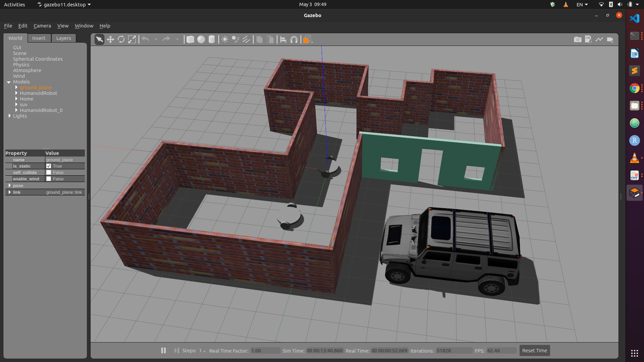The image size is (644, 362).
Task: Insert a box shape
Action: tap(190, 40)
